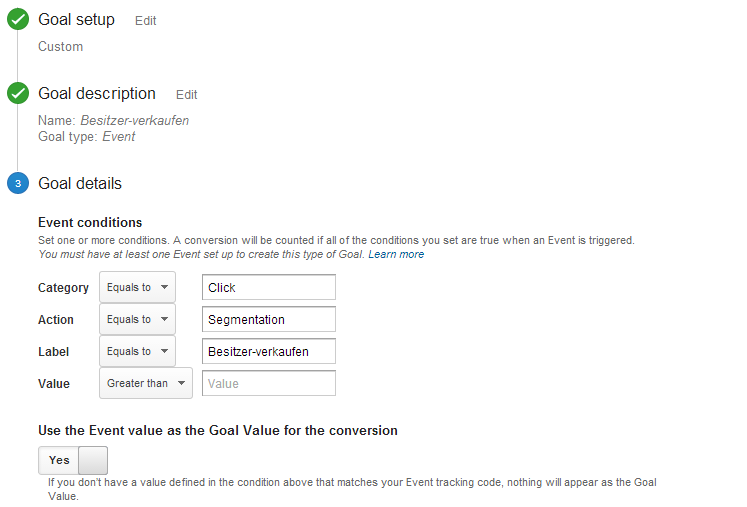The height and width of the screenshot is (507, 747).
Task: Click the Label field containing 'Besitzer-verkaufen'
Action: [x=268, y=351]
